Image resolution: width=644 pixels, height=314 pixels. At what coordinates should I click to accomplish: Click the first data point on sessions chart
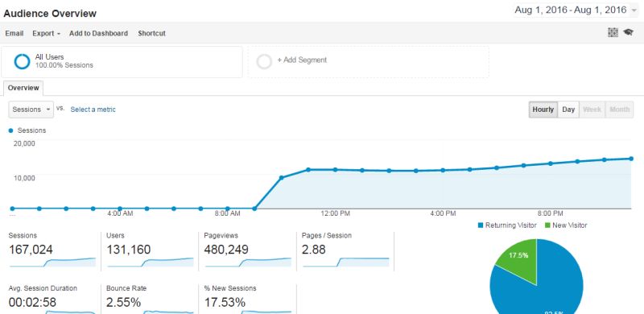12,209
